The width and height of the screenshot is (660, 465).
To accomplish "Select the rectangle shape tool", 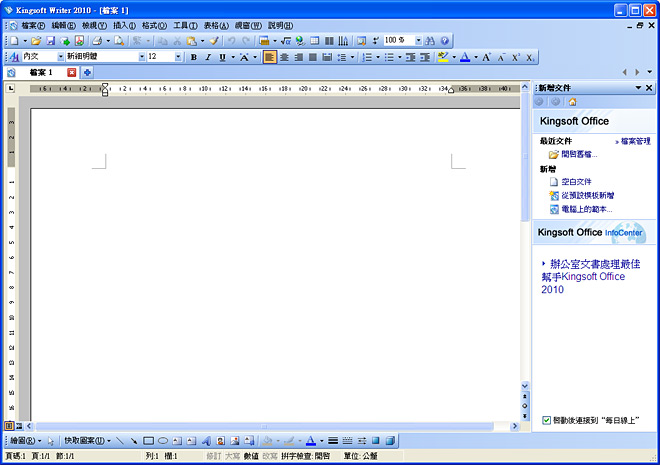I will [x=148, y=441].
